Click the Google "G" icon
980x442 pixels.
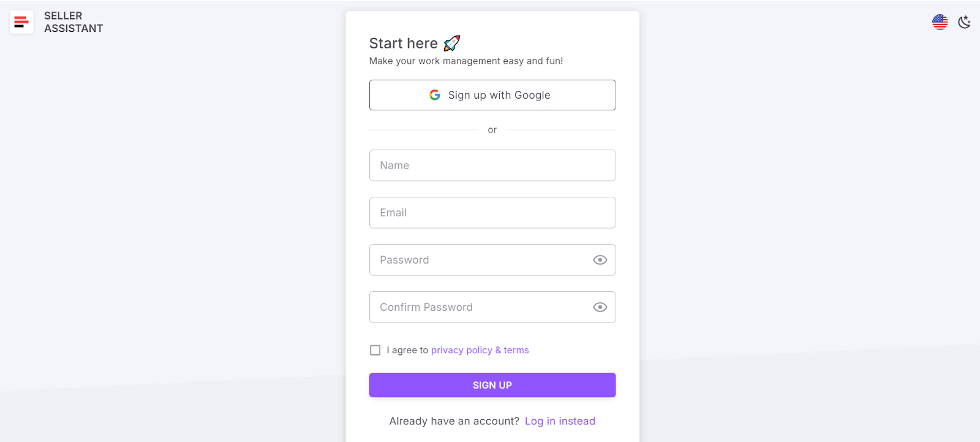point(434,95)
